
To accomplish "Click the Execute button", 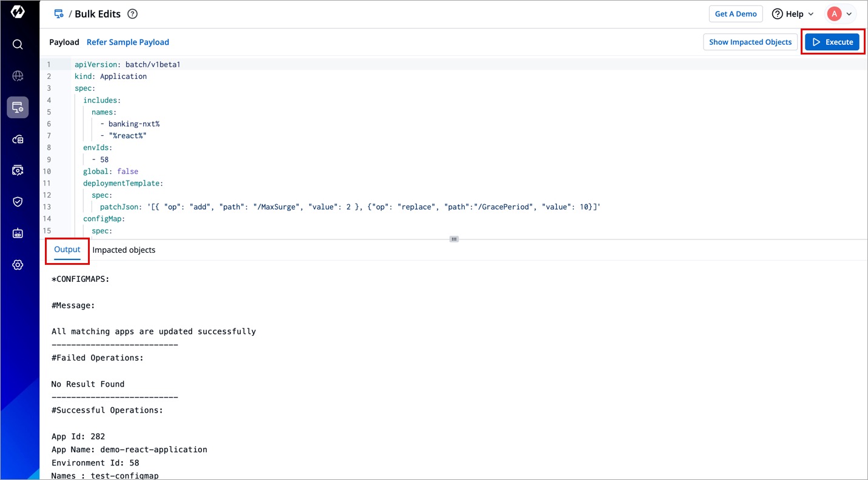I will pyautogui.click(x=832, y=42).
